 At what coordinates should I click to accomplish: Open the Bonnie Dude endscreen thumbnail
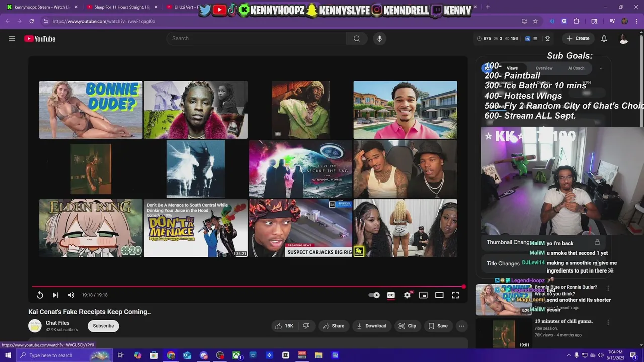(x=91, y=110)
